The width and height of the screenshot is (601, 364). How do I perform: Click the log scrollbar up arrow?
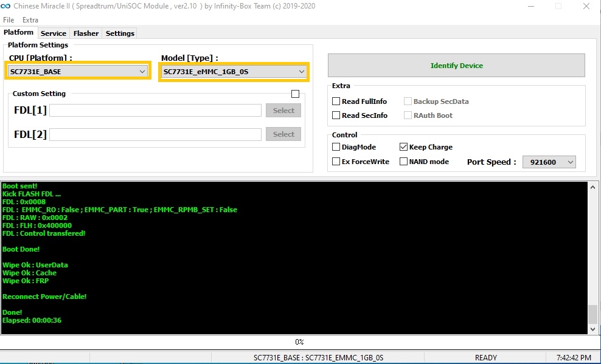pyautogui.click(x=592, y=187)
